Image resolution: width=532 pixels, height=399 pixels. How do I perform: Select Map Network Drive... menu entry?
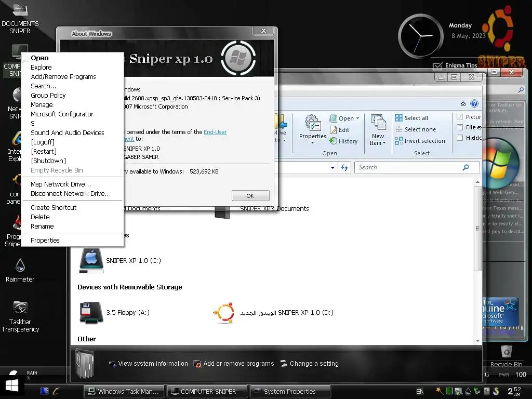coord(61,184)
